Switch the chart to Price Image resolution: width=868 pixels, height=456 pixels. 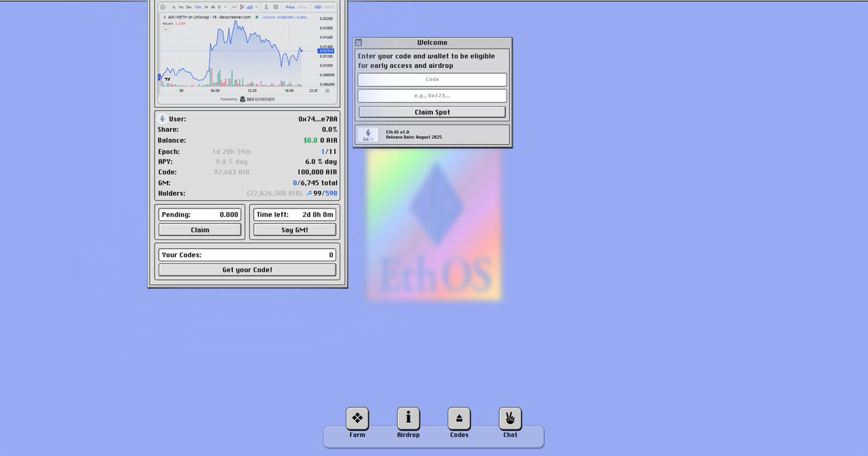pos(290,7)
